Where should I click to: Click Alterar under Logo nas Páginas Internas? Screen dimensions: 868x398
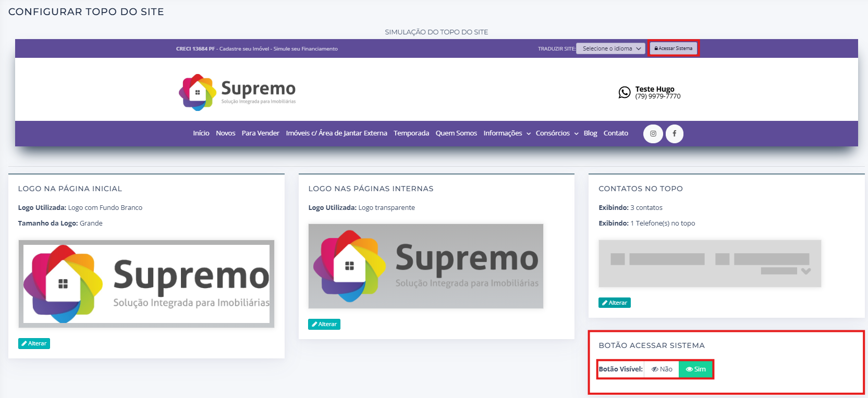pos(324,324)
